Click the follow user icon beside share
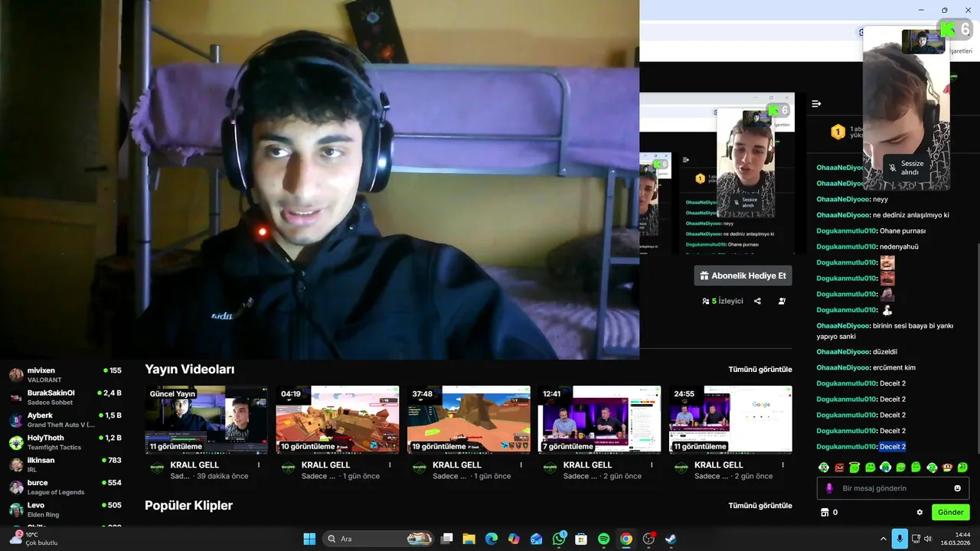980x551 pixels. click(x=782, y=301)
